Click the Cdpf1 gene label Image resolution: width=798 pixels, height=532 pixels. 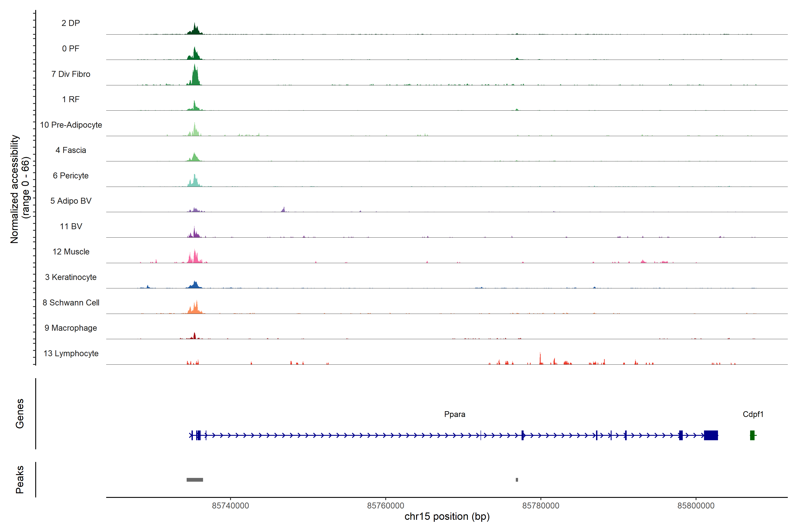pyautogui.click(x=753, y=414)
